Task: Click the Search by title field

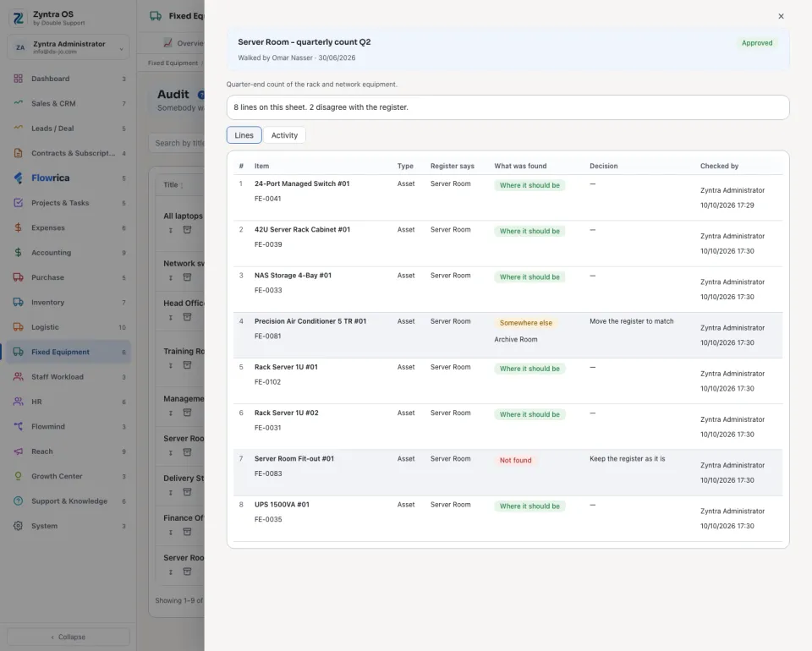Action: (x=177, y=143)
